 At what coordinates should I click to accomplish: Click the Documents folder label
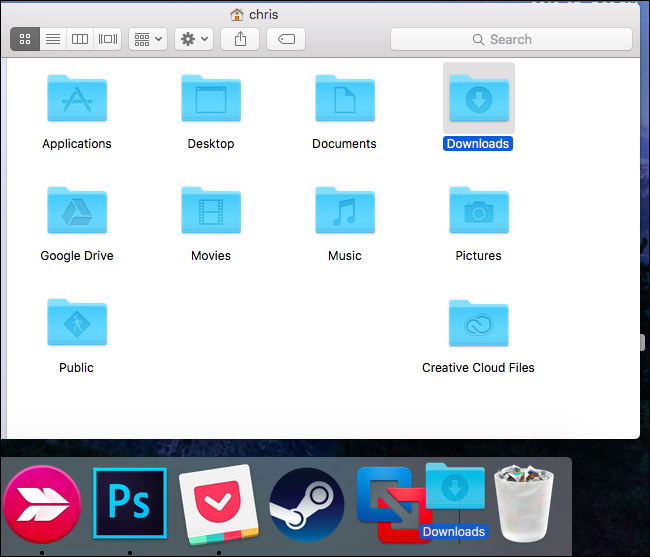coord(344,144)
